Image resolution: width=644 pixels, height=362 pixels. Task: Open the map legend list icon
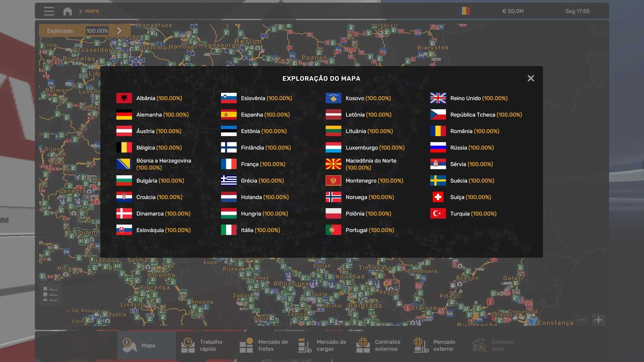[x=50, y=294]
